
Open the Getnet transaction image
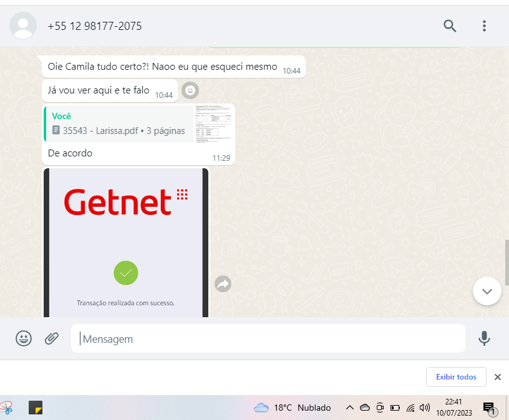pos(126,242)
